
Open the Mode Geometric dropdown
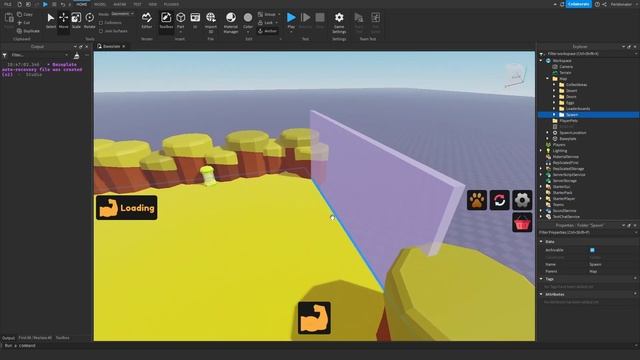coord(122,14)
